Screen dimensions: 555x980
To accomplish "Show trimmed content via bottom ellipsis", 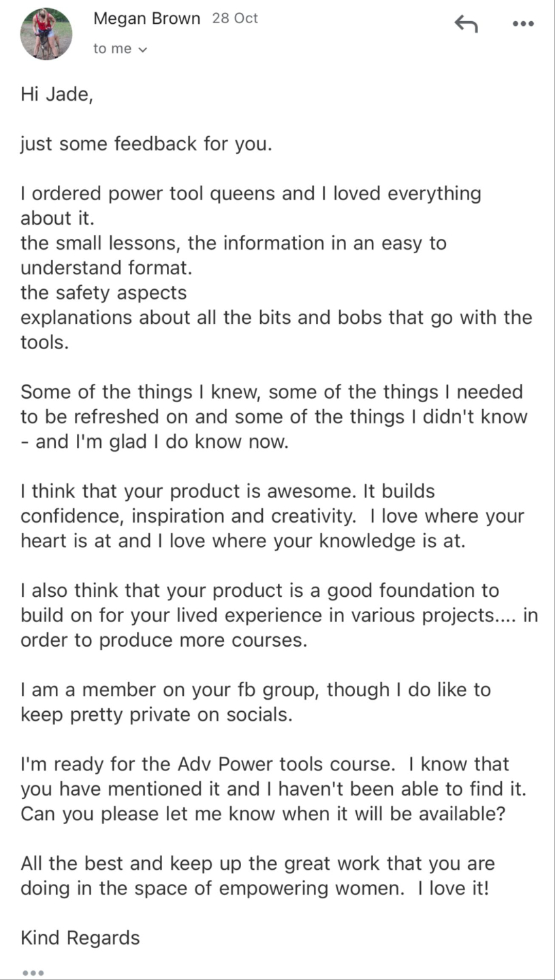I will click(33, 973).
